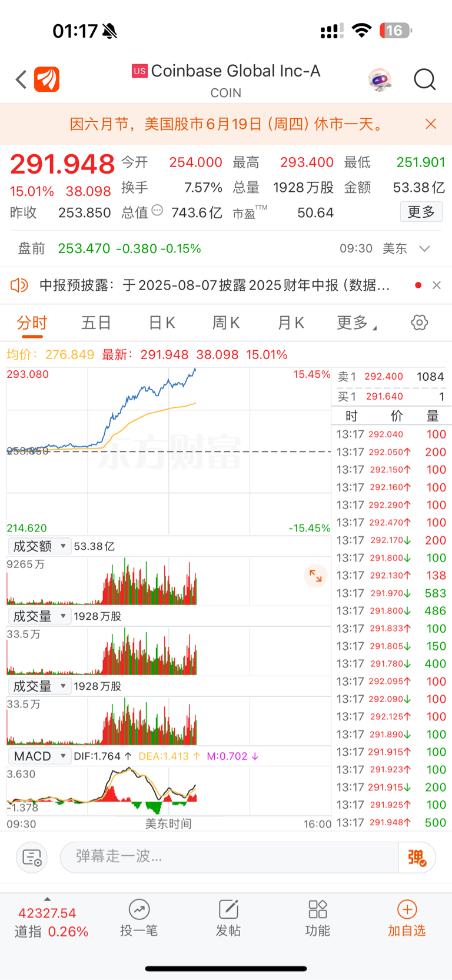Tap the info icon beside 总值
This screenshot has width=452, height=980.
point(157,210)
